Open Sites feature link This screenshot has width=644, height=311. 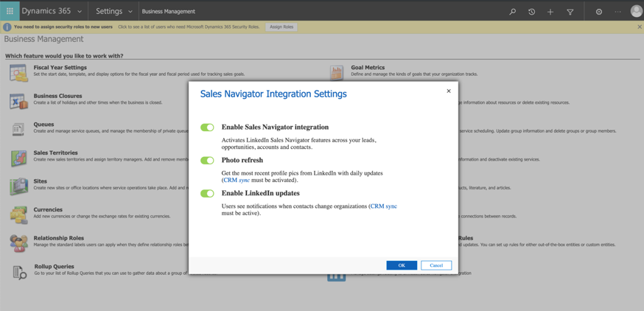click(x=41, y=181)
